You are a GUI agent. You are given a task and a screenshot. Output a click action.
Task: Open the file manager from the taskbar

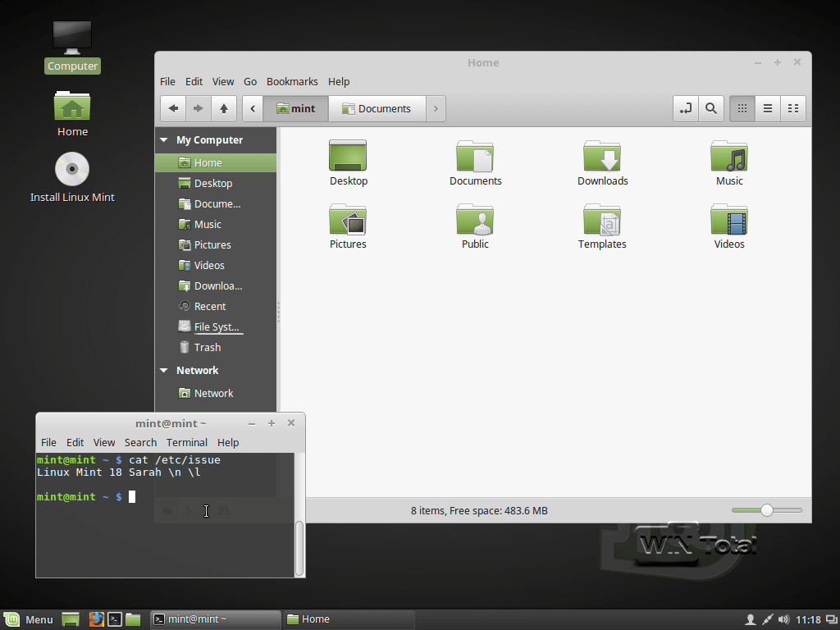coord(133,619)
